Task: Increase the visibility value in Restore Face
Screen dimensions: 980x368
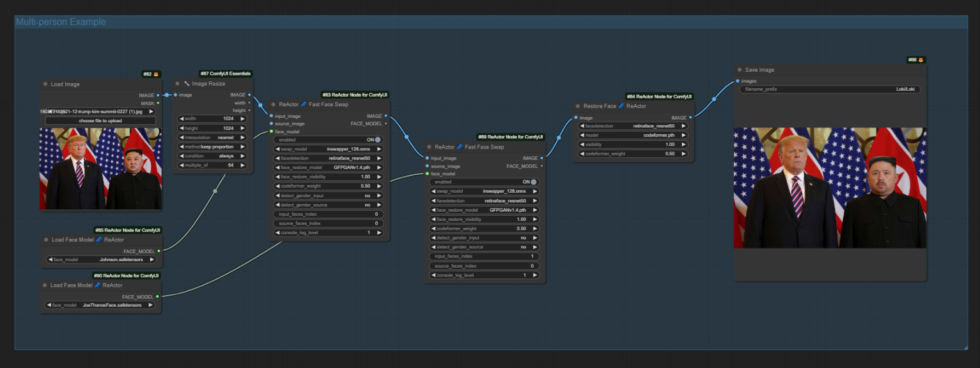Action: click(683, 145)
